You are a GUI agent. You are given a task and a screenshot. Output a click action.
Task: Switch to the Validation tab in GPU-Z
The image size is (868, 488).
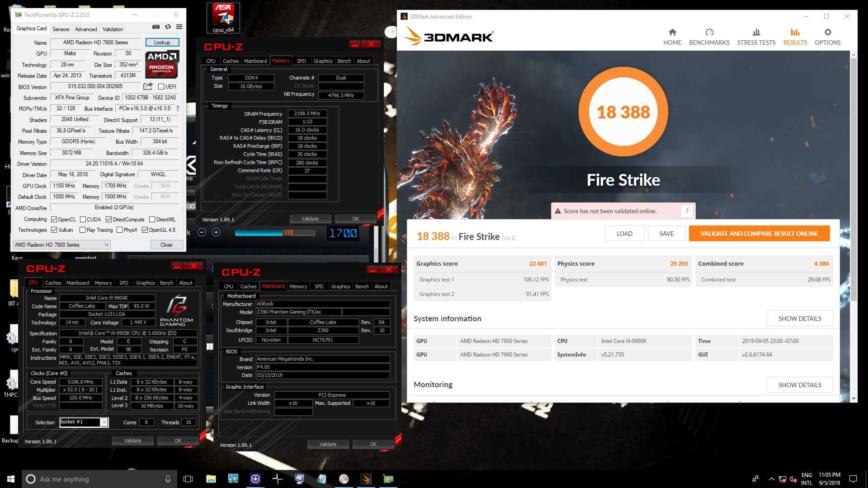113,29
